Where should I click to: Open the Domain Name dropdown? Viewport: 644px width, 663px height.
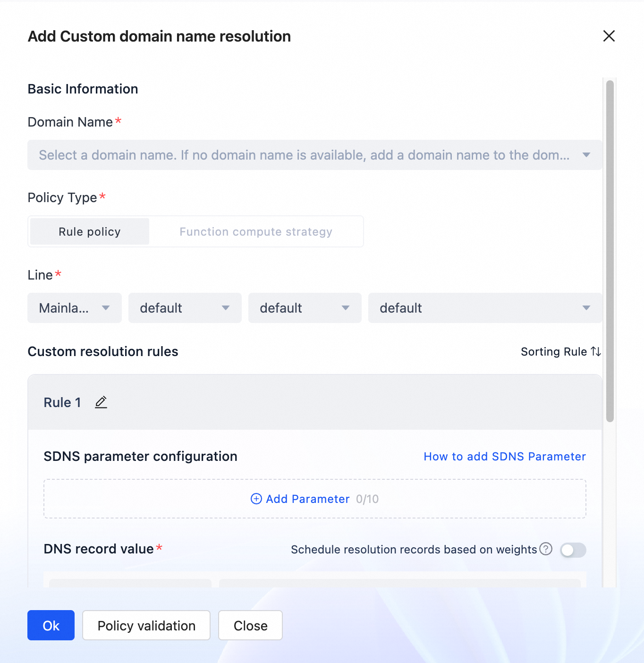point(314,155)
